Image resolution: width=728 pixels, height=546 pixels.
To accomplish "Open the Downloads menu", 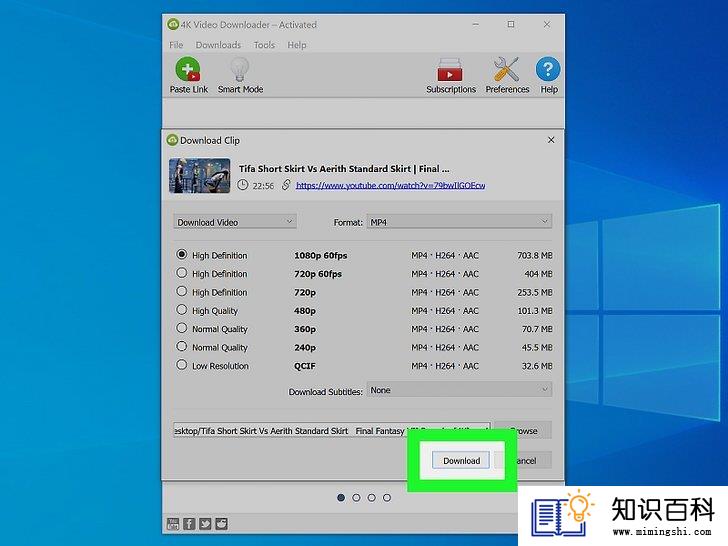I will tap(218, 45).
